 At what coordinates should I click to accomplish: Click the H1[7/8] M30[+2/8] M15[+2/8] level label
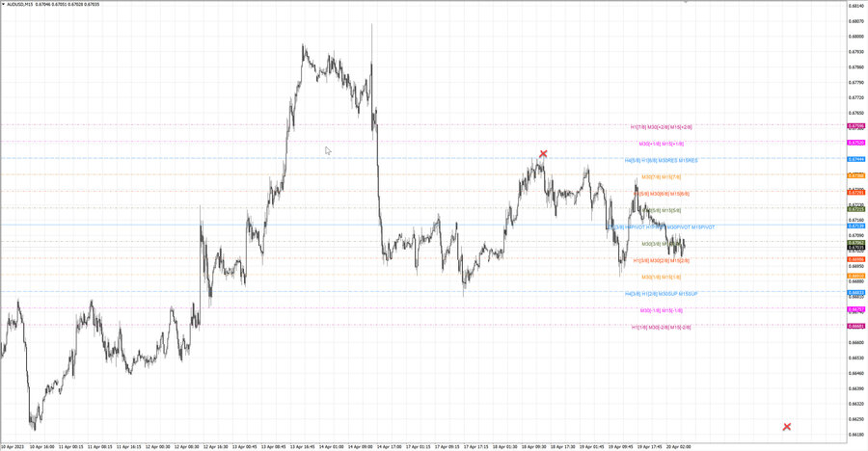point(661,127)
